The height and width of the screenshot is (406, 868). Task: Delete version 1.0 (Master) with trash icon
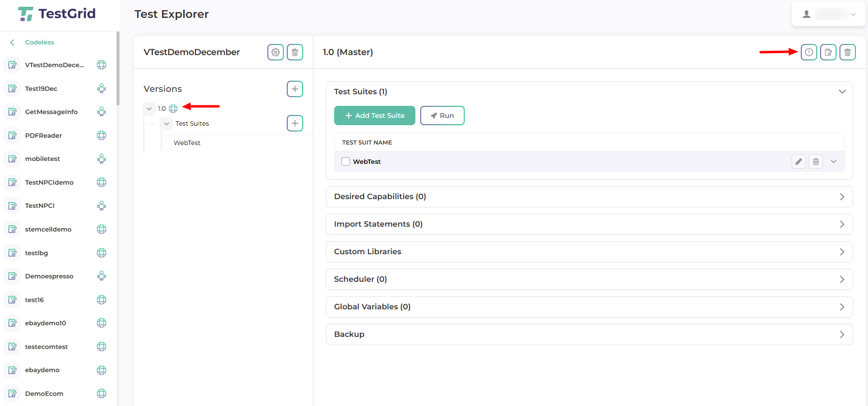(847, 52)
